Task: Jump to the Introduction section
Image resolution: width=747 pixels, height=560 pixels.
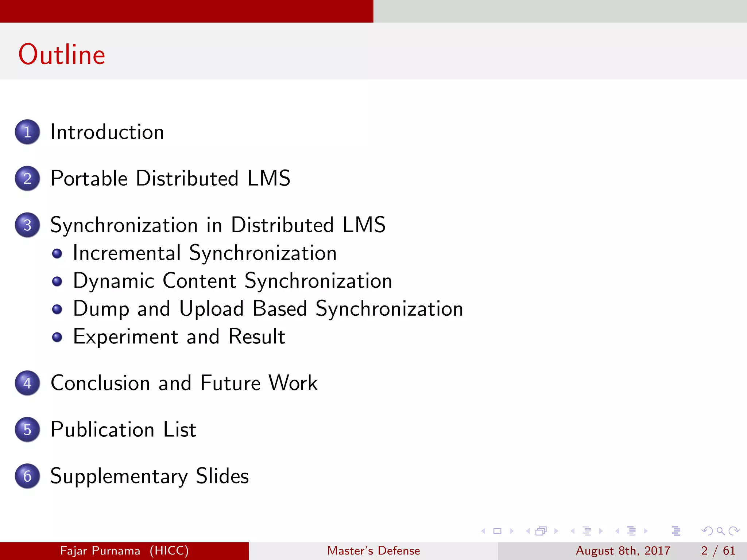Action: 107,132
